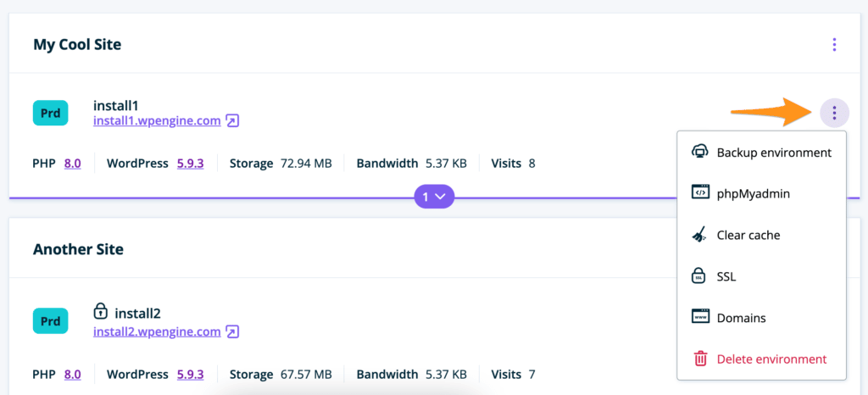This screenshot has width=868, height=395.
Task: Toggle install1 environment three-dot menu
Action: coord(835,113)
